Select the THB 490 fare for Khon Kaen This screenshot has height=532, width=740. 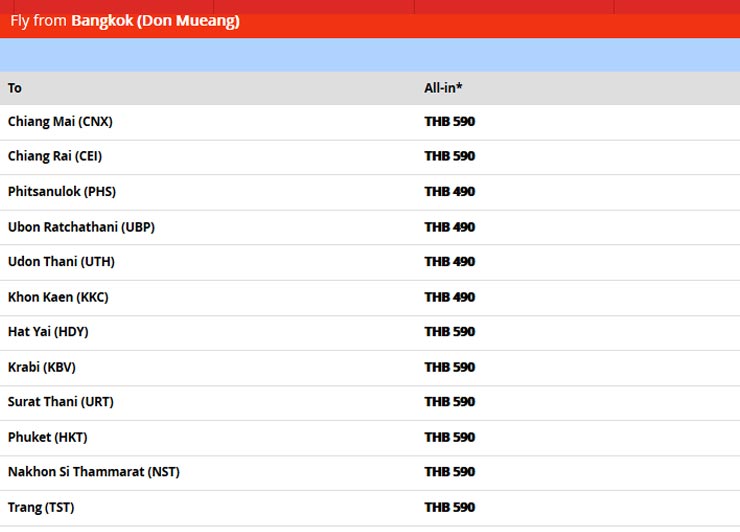click(449, 297)
